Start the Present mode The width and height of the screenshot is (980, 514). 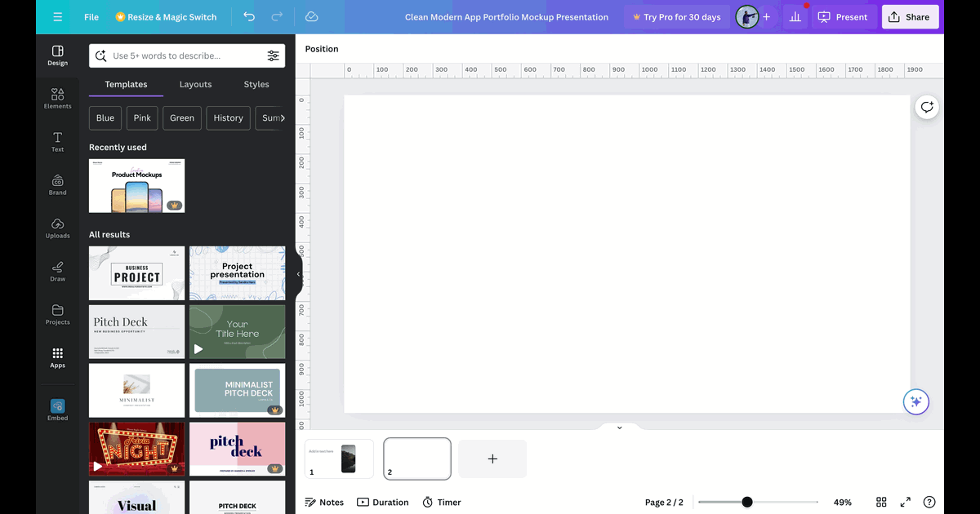(843, 17)
